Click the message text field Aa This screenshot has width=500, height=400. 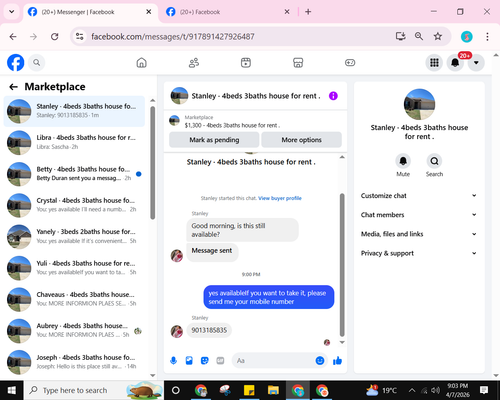[x=273, y=361]
